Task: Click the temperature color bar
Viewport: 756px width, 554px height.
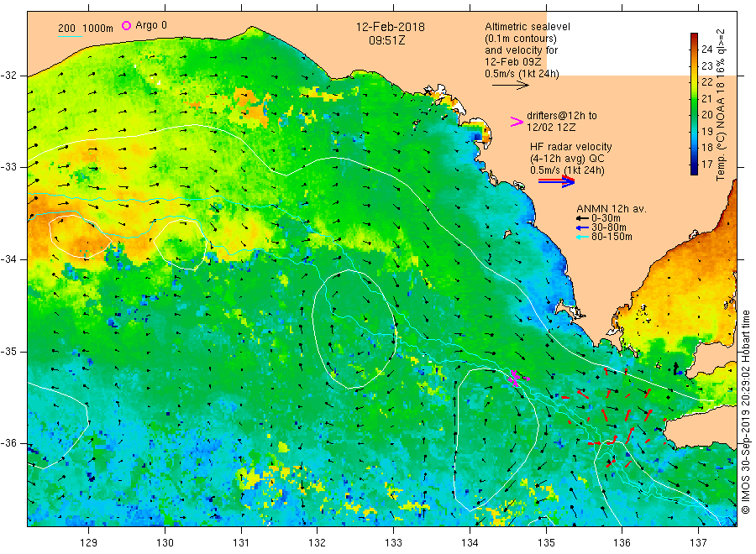Action: [x=695, y=103]
